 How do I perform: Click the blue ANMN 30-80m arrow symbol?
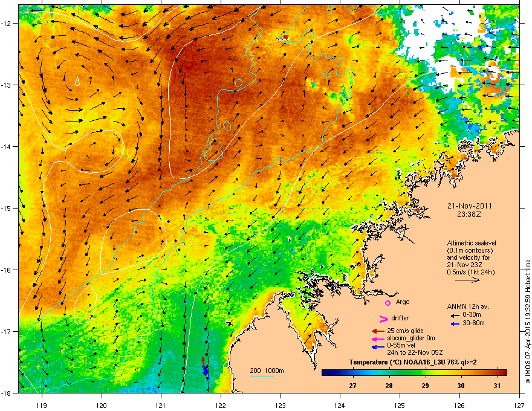(455, 324)
